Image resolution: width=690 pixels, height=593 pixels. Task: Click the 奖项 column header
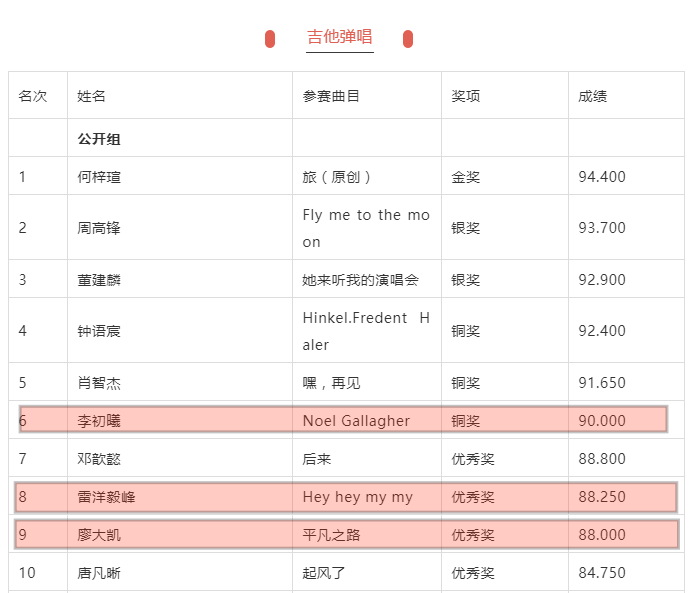466,96
